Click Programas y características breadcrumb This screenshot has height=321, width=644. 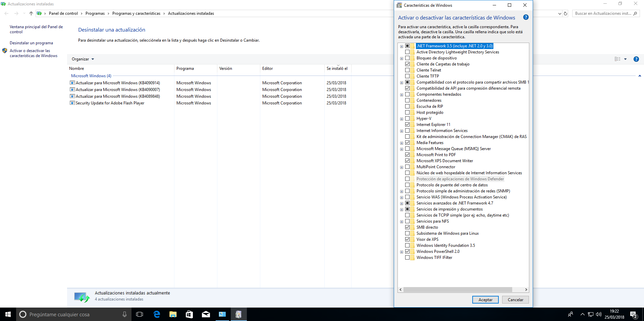point(136,13)
